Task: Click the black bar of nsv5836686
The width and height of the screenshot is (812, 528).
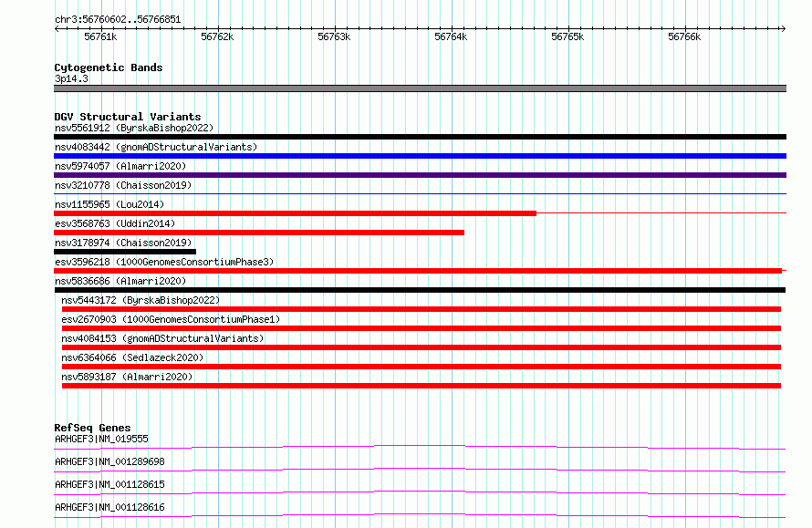Action: click(x=420, y=290)
